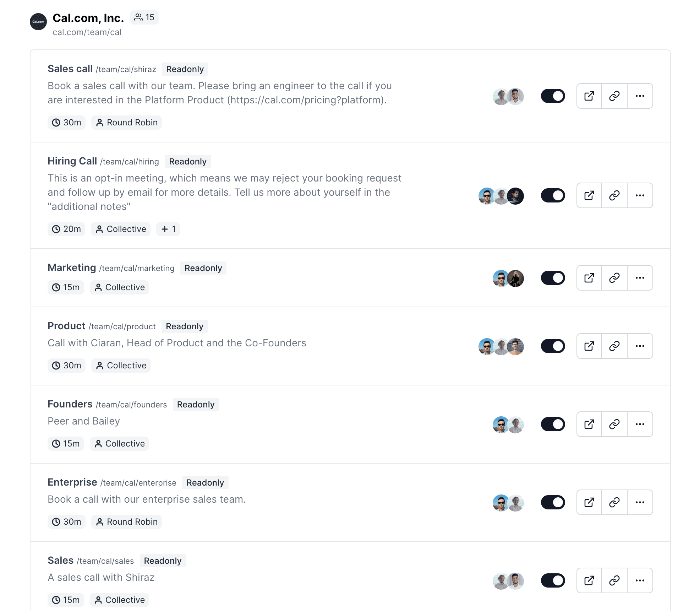Open Marketing event preview icon
Viewport: 700px width, 611px height.
click(x=589, y=278)
